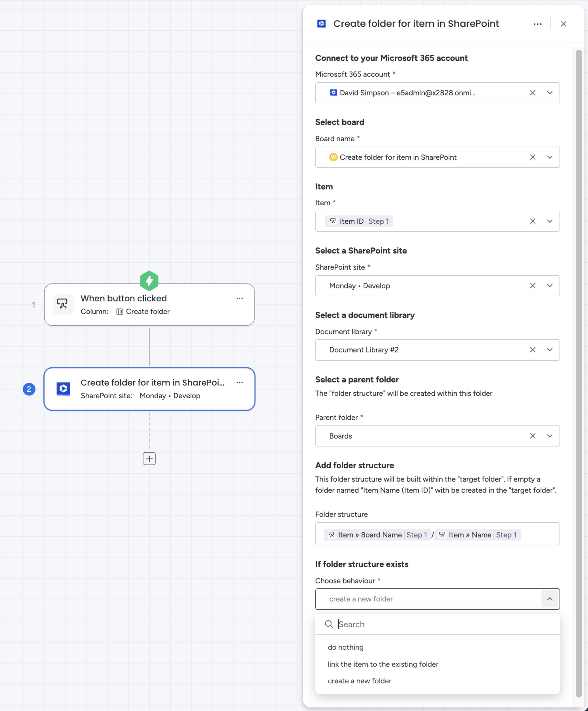Click the yellow board icon in Board name field
Screen dimensions: 588x711
coord(333,157)
